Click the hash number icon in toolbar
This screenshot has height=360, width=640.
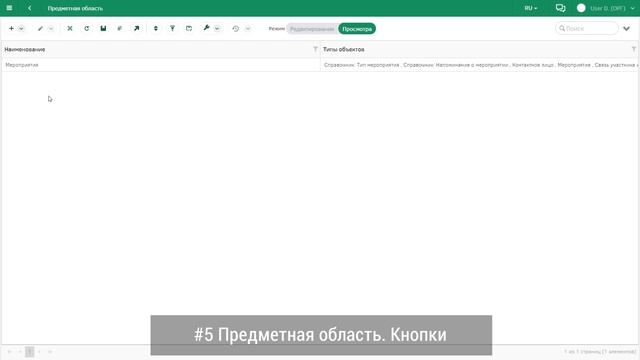pos(120,29)
